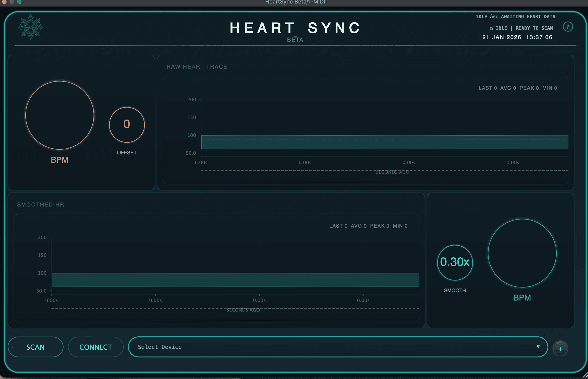Select the SMOOTHED HR panel header
The height and width of the screenshot is (379, 588).
tap(41, 205)
